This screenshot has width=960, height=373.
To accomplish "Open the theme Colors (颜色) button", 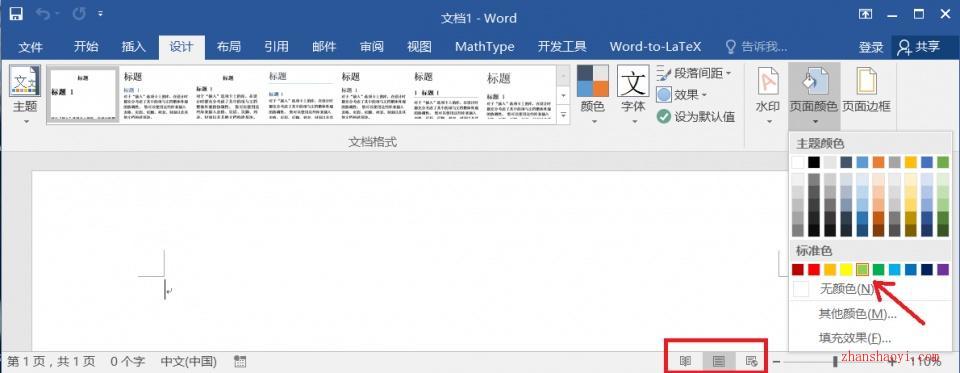I will 592,94.
